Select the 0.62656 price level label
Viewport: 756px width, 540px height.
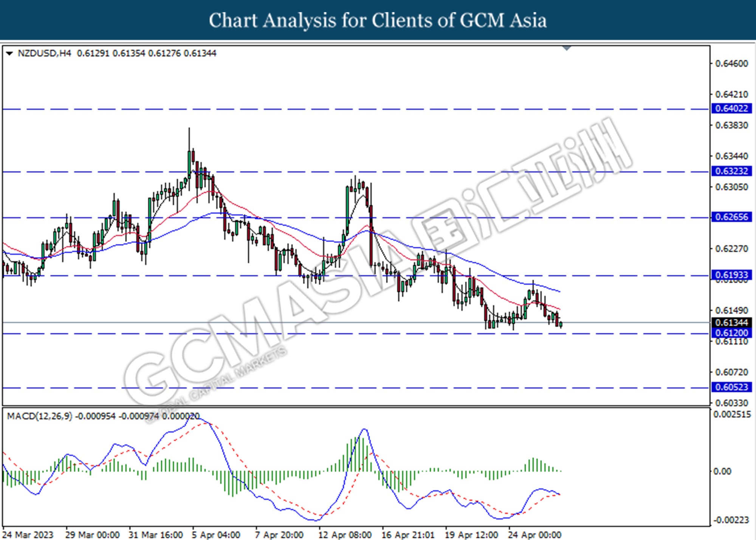point(731,217)
